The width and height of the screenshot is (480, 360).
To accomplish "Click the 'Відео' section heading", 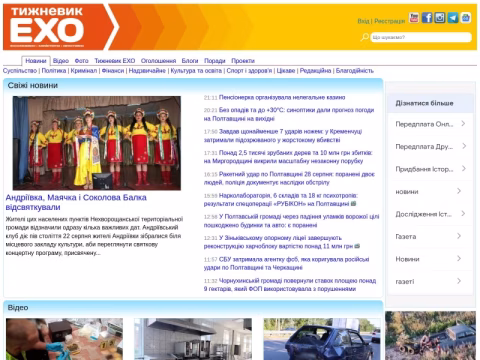I will [x=18, y=308].
